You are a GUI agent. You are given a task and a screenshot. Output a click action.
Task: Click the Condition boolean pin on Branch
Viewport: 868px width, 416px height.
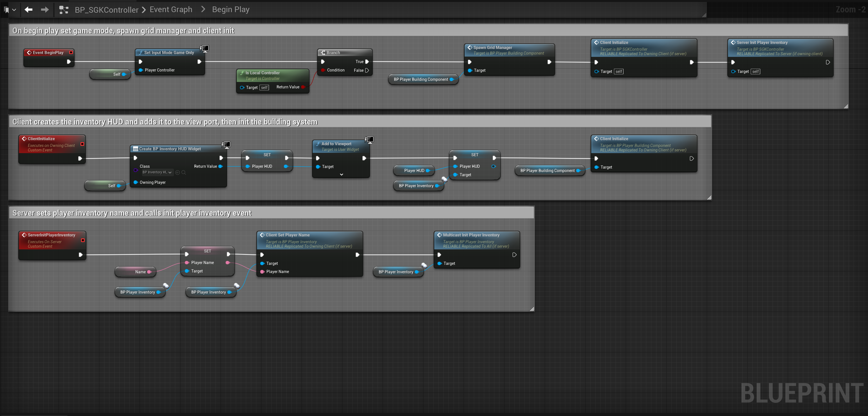(323, 70)
